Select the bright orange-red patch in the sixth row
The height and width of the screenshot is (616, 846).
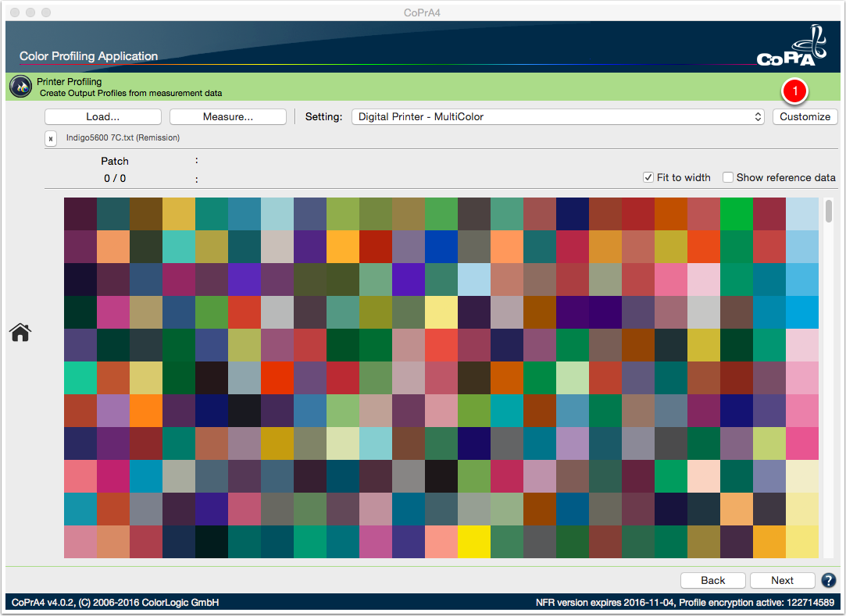[277, 378]
